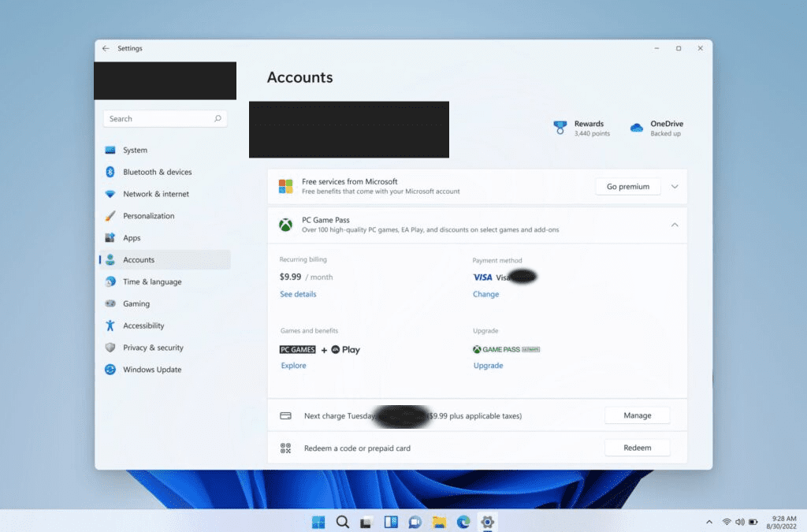Click the battery icon in system tray
This screenshot has width=807, height=532.
pos(753,523)
